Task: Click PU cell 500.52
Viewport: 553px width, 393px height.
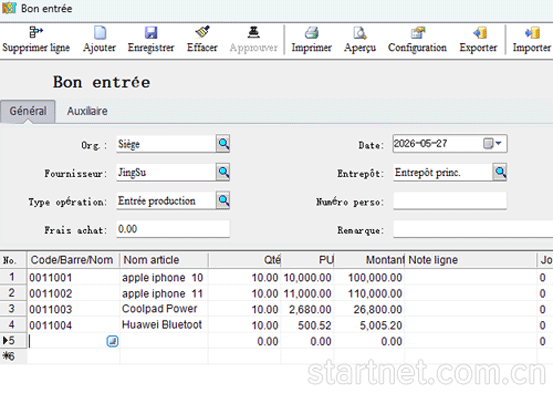Action: tap(308, 325)
